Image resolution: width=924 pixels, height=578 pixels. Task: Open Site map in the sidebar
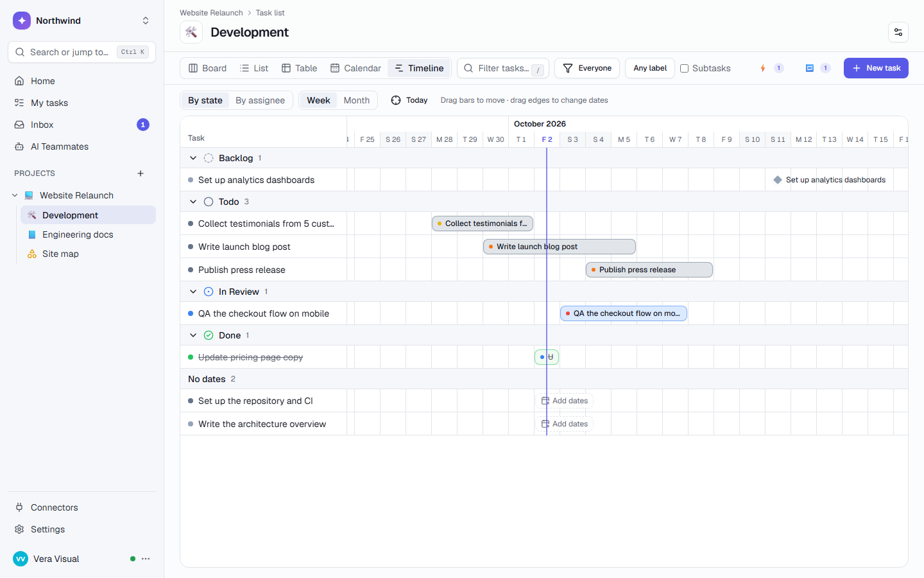[x=88, y=254]
